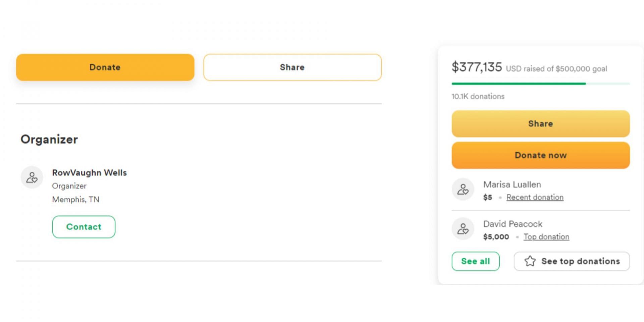Contact the organizer RowVaughn Wells
Image resolution: width=644 pixels, height=322 pixels.
click(x=84, y=227)
